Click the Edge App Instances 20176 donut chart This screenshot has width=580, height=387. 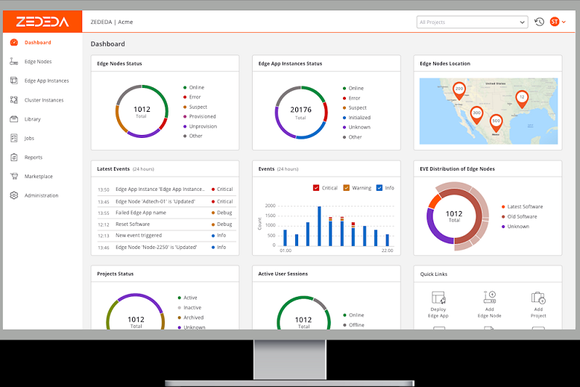(301, 112)
